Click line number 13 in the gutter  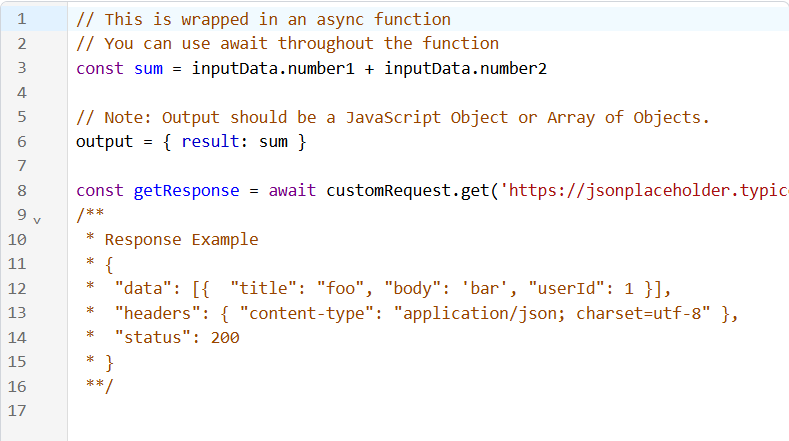(17, 313)
